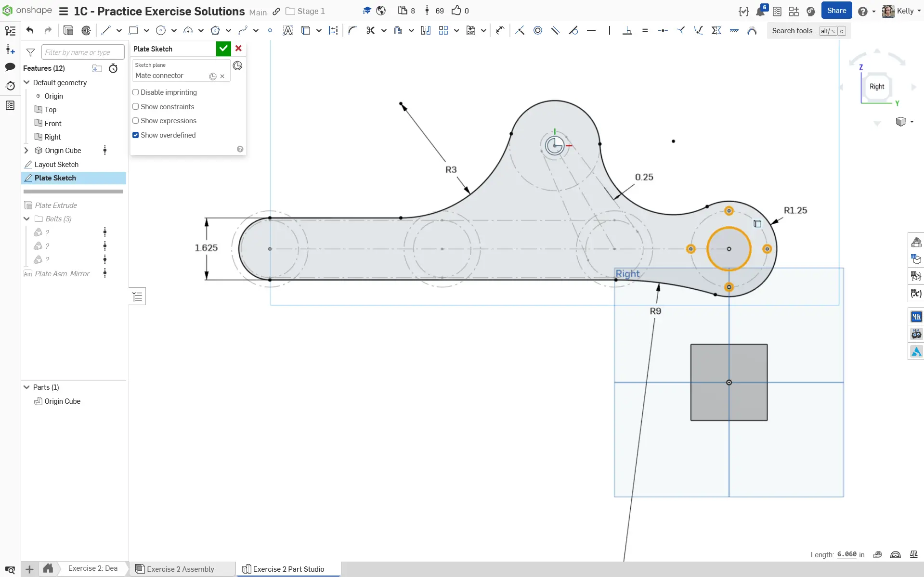Screen dimensions: 924x577
Task: Click the Undo arrow icon
Action: click(x=30, y=30)
